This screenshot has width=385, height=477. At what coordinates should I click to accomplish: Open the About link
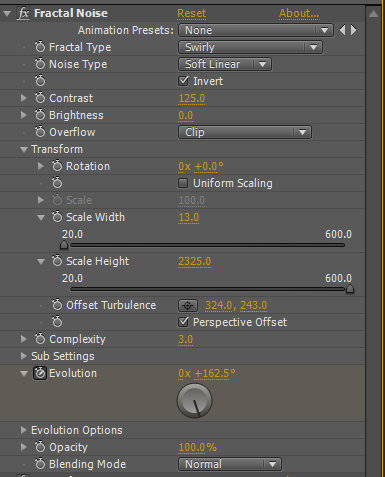tap(299, 13)
